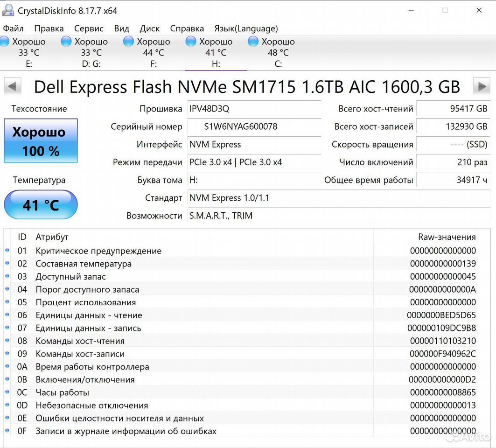Click the ID column header
The width and height of the screenshot is (496, 448).
click(x=22, y=237)
